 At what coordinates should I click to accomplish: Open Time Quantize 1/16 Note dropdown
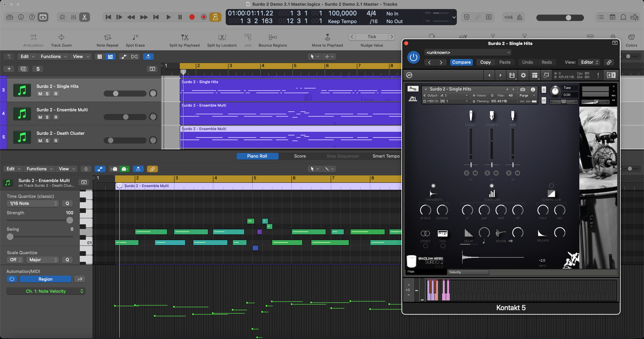[x=33, y=204]
